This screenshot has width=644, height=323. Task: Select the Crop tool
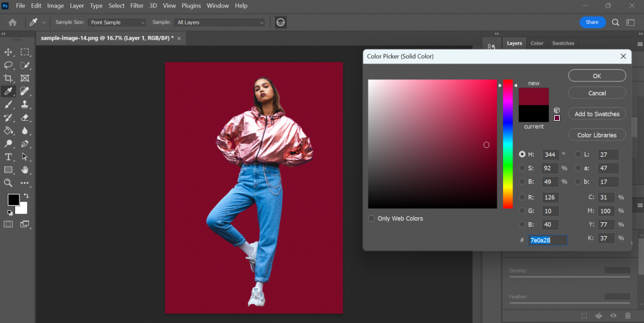click(9, 79)
